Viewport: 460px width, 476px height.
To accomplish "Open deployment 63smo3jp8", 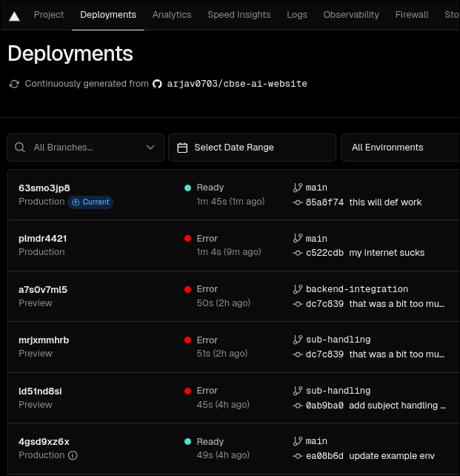I will click(44, 188).
